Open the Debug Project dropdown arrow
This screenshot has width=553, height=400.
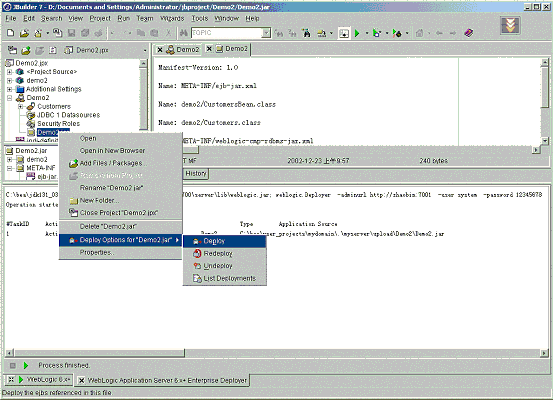387,33
